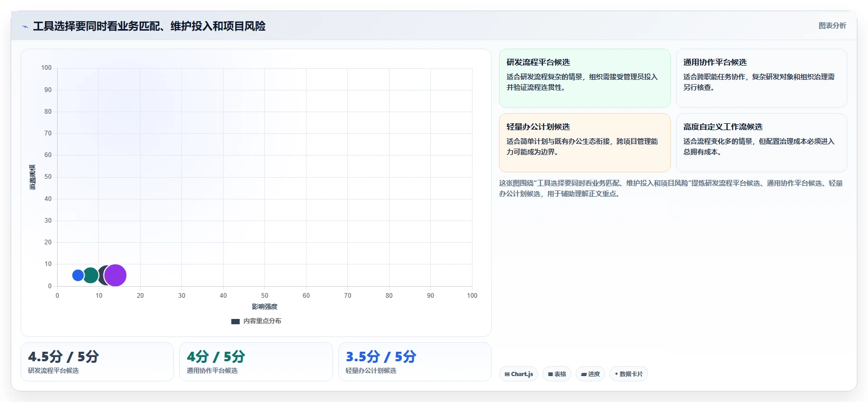Toggle the 内容重点分布 legend item
Image resolution: width=868 pixels, height=402 pixels.
click(x=256, y=321)
